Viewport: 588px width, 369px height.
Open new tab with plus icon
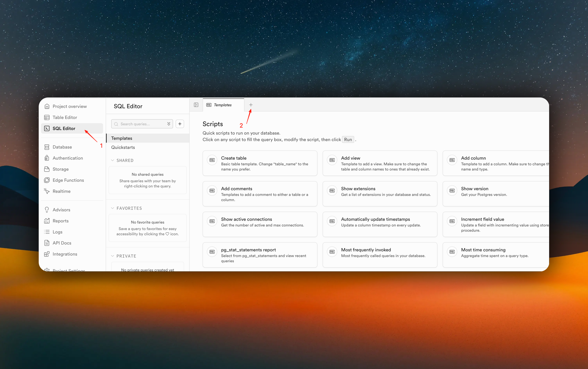pyautogui.click(x=251, y=105)
